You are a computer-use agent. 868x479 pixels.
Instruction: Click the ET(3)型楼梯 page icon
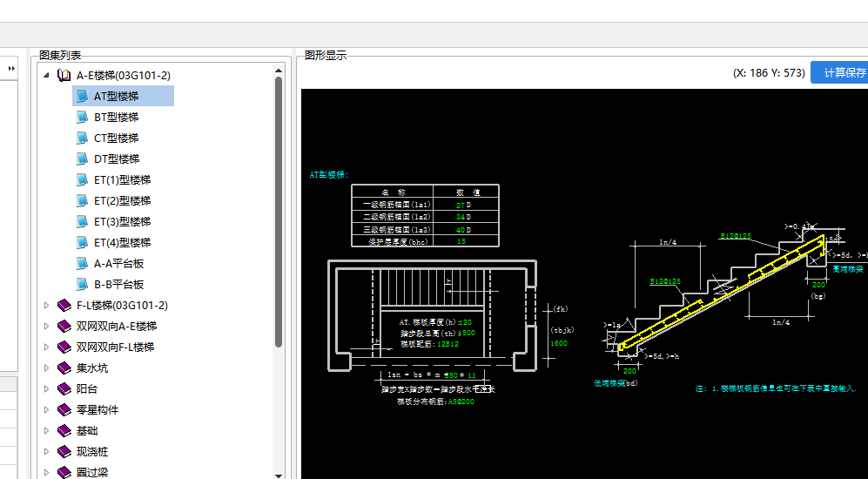pos(82,221)
